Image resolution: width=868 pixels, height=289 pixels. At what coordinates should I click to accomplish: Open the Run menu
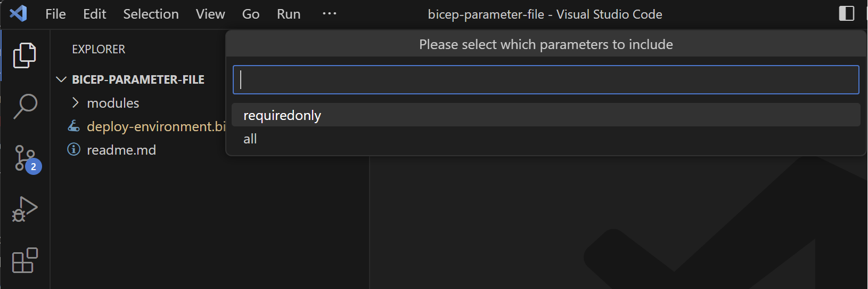click(289, 14)
